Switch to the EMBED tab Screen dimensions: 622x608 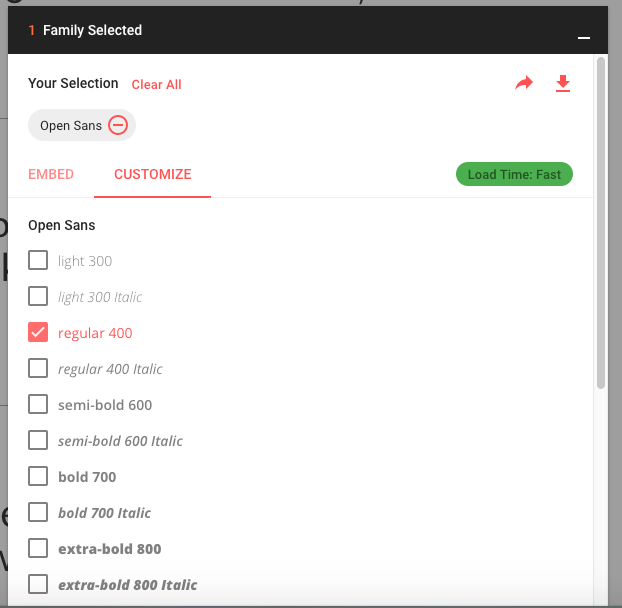[51, 175]
